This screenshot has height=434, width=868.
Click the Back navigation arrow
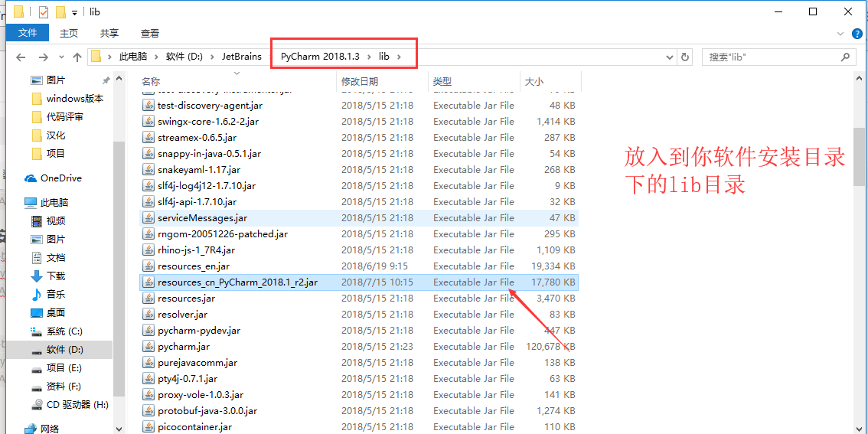tap(21, 57)
